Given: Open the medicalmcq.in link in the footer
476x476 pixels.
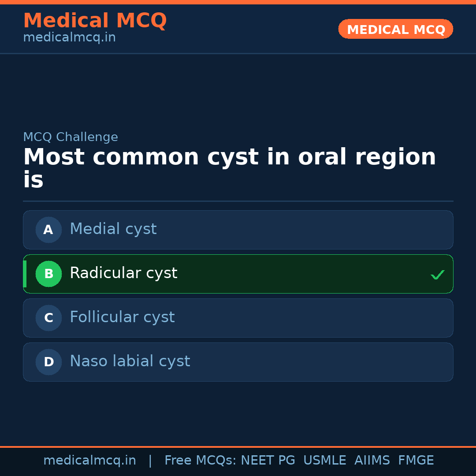Looking at the screenshot, I should point(89,461).
